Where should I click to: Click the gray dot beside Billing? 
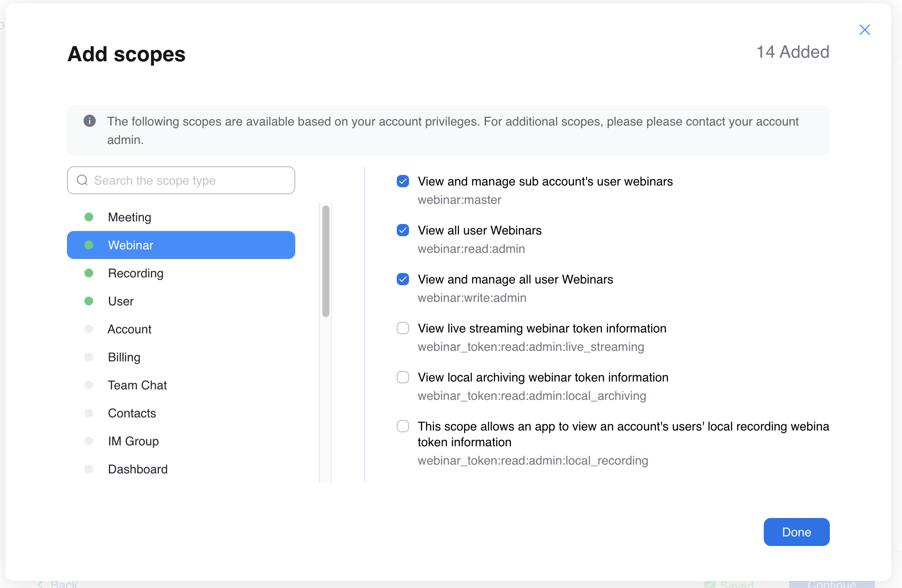tap(89, 357)
